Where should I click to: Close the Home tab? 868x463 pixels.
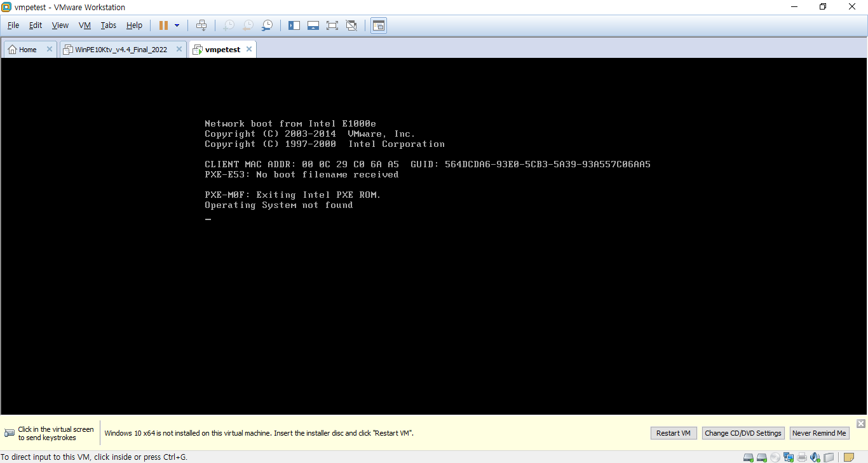pos(49,49)
